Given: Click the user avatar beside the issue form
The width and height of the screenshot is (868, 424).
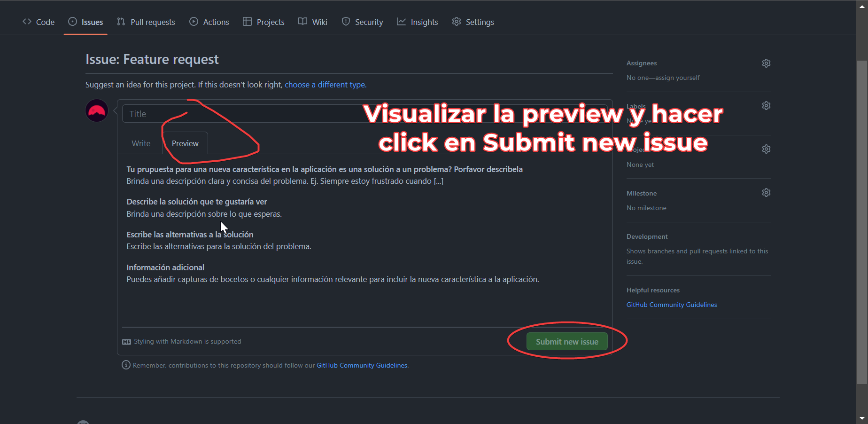Looking at the screenshot, I should (97, 111).
